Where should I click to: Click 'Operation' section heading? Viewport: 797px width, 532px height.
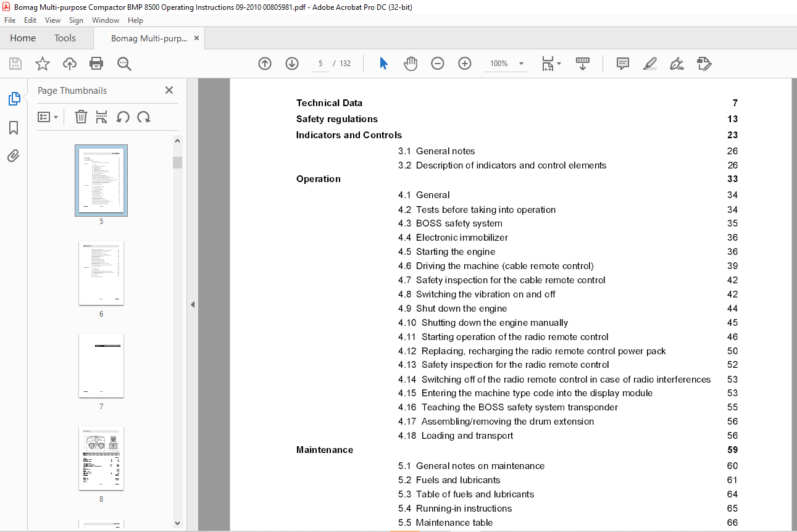click(318, 179)
